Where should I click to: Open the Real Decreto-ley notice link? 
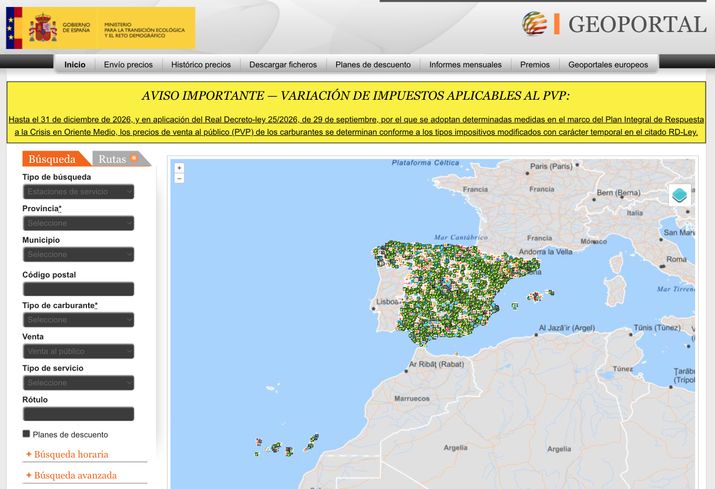tap(356, 126)
